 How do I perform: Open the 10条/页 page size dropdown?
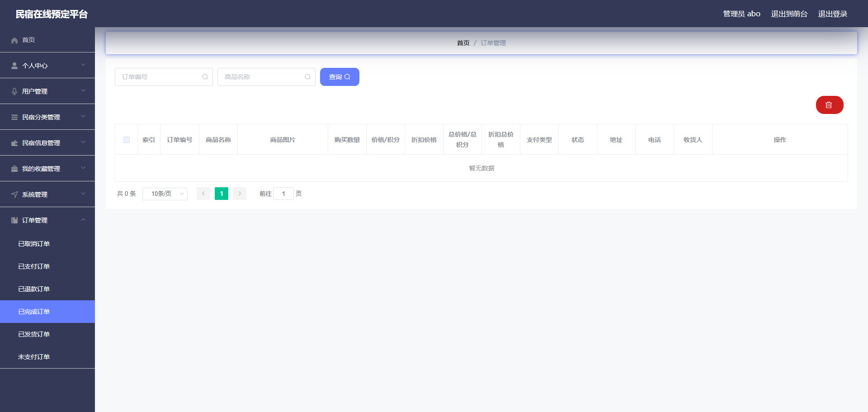pos(165,194)
